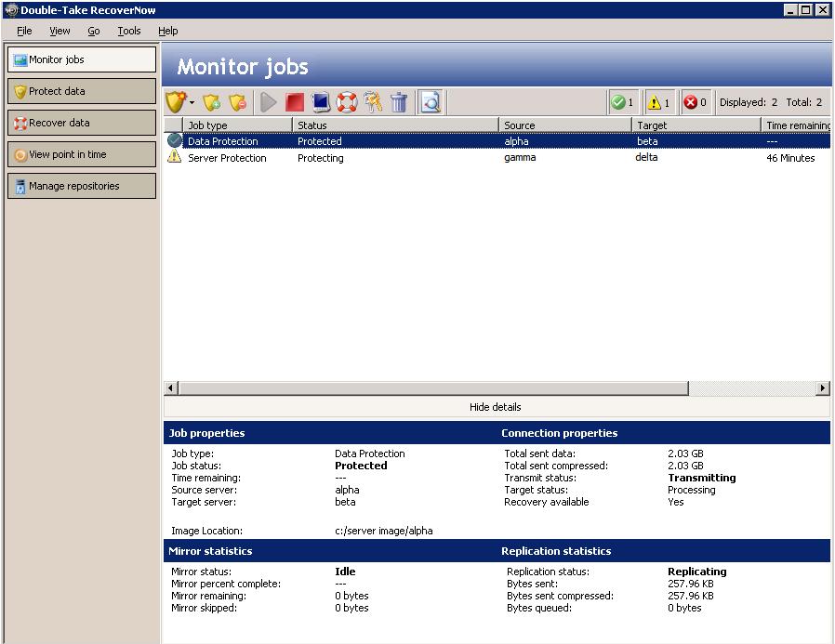Click the 'Protecting' status cell
835x644 pixels.
321,158
